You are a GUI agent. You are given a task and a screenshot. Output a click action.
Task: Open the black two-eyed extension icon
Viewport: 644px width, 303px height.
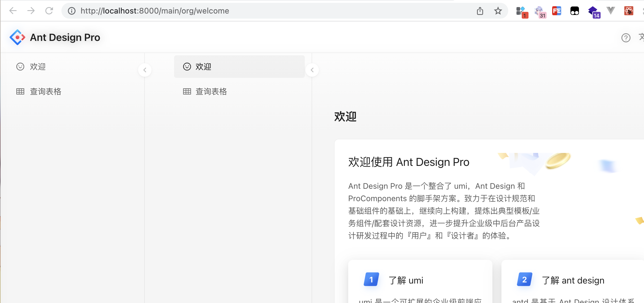[x=575, y=11]
